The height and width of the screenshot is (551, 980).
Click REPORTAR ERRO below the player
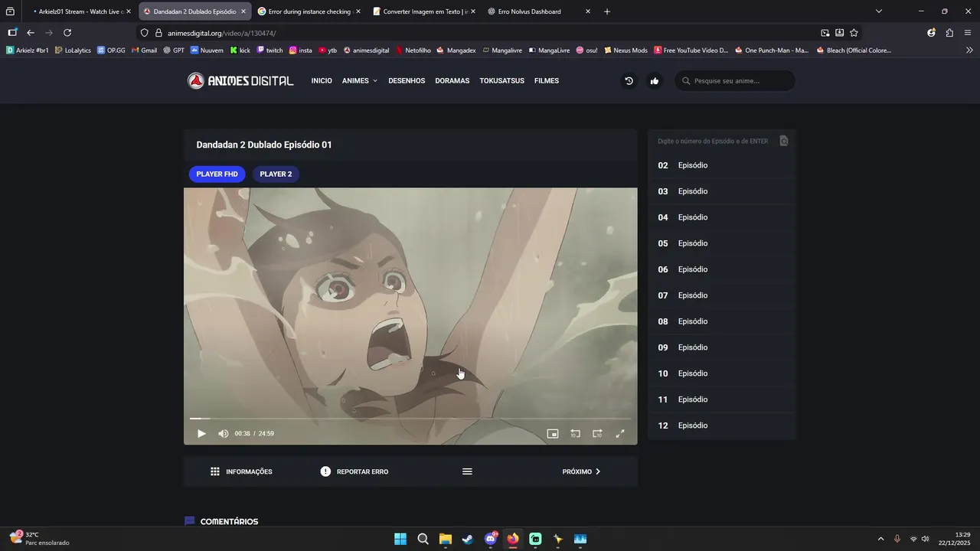click(354, 471)
